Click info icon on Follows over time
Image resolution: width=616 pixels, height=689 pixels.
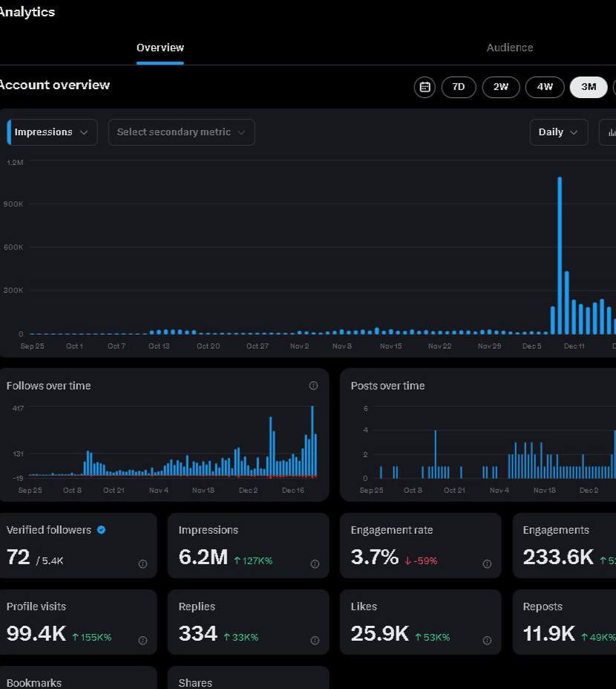[313, 385]
